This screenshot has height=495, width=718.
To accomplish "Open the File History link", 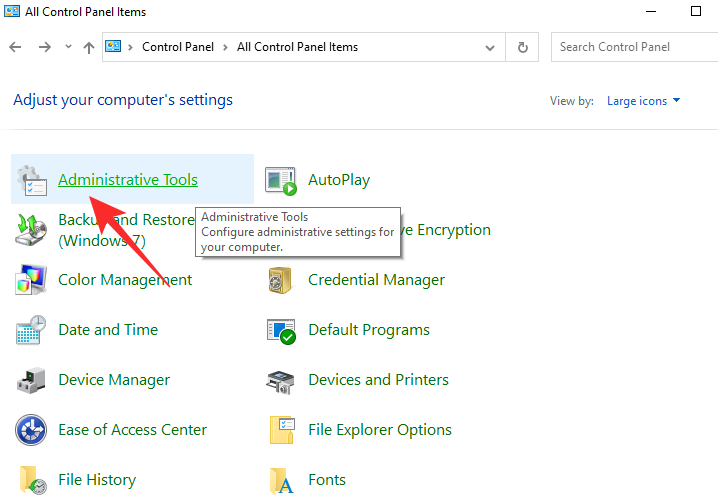I will click(x=97, y=480).
